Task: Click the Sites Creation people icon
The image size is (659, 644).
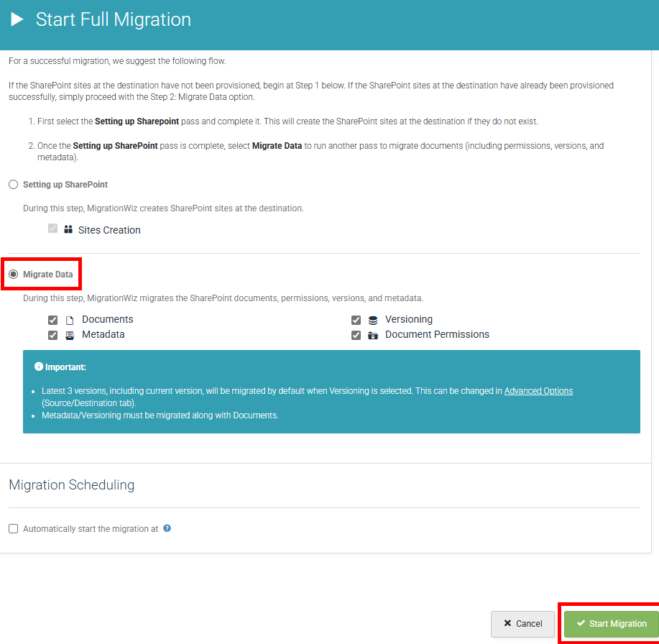Action: pyautogui.click(x=68, y=229)
